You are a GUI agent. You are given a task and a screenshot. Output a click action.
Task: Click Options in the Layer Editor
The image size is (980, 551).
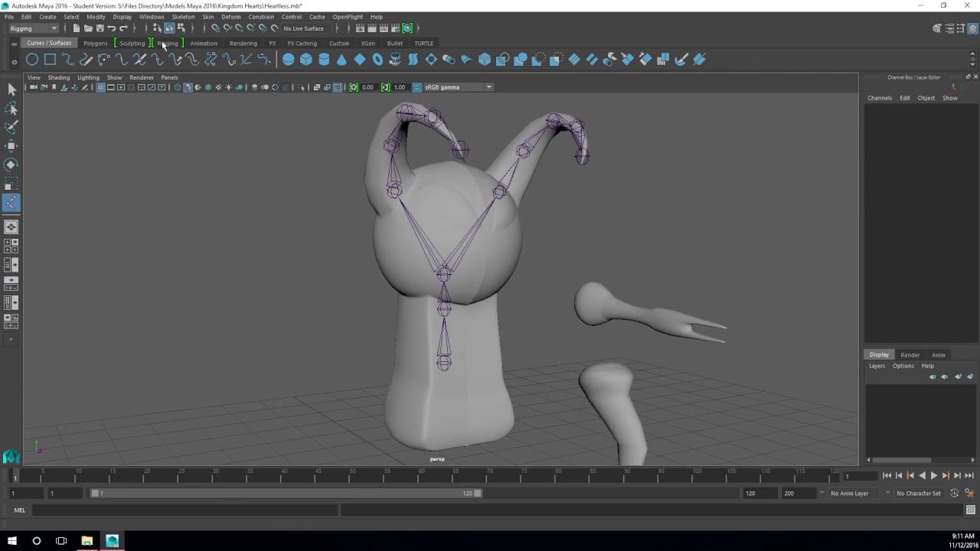(903, 366)
